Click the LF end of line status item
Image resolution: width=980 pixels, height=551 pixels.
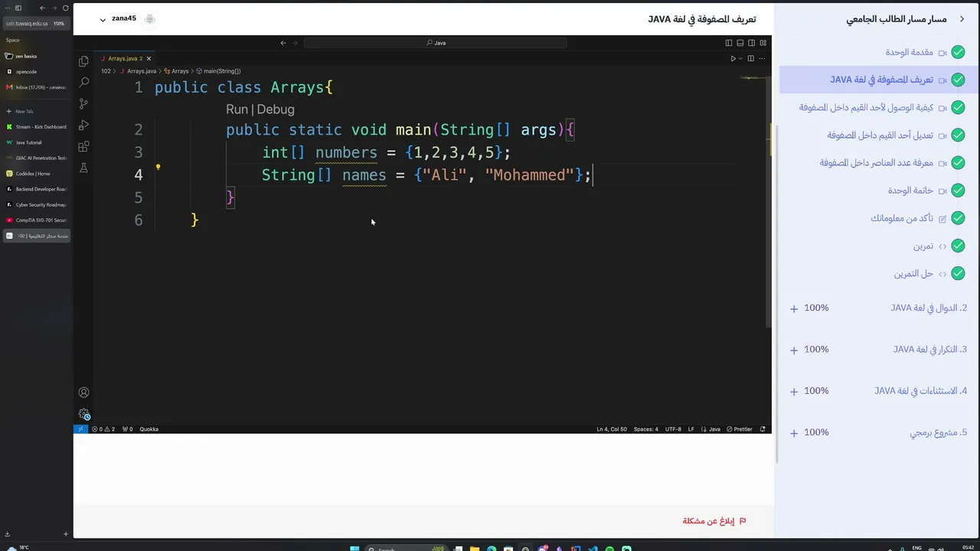tap(691, 429)
